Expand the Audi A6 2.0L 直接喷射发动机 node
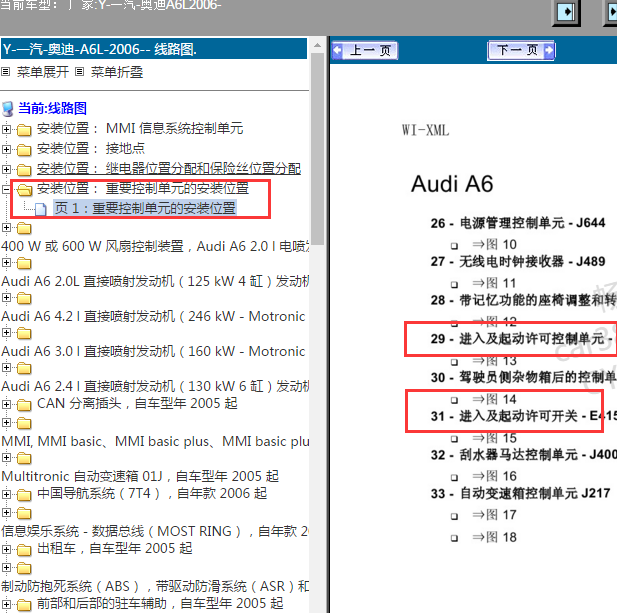Viewport: 617px width, 613px height. click(6, 262)
